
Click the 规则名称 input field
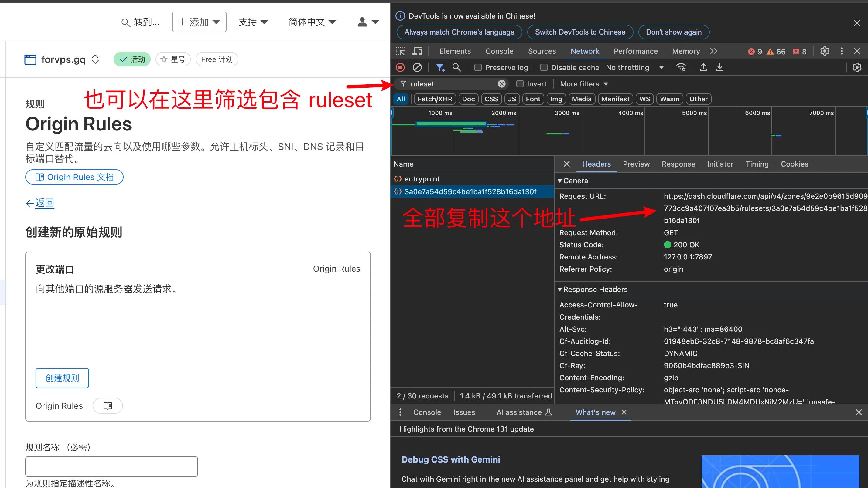[111, 466]
